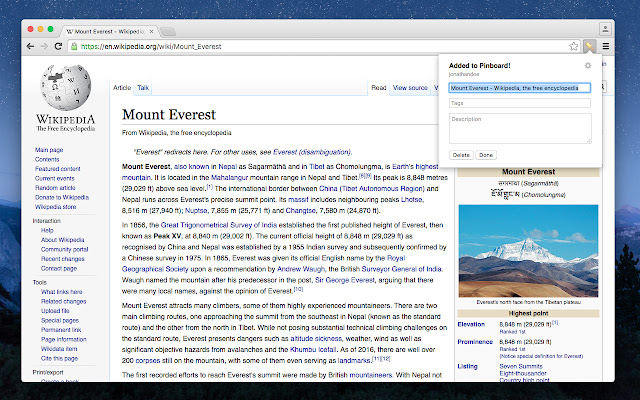Follow the Nuptse link
The width and height of the screenshot is (640, 400).
click(x=196, y=211)
